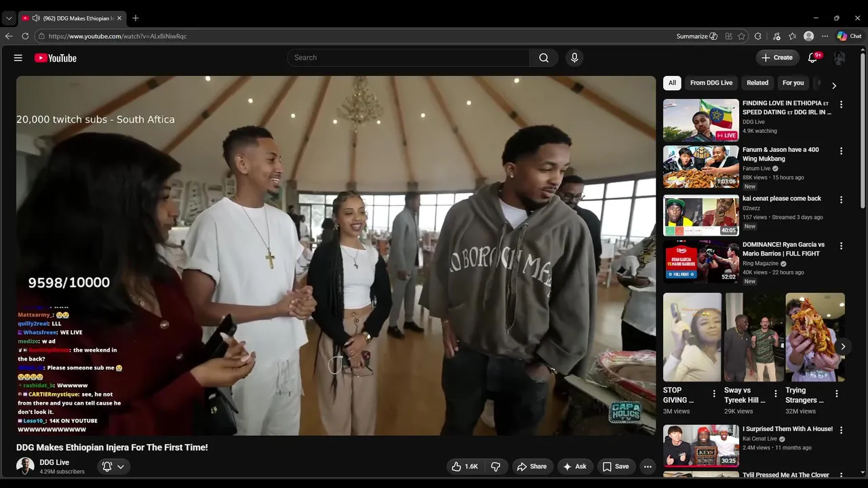Open the live FINDING LOVE thumbnail
Screen dimensions: 868x488
tap(701, 121)
